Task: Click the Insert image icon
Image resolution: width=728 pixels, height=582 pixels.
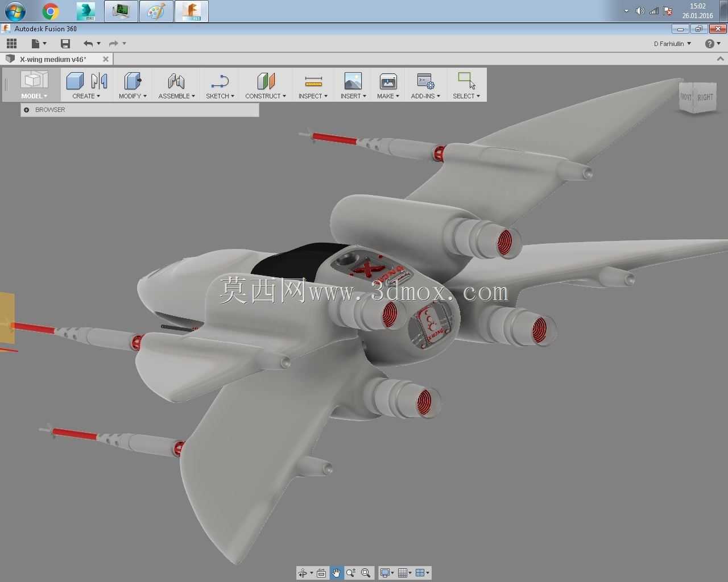Action: [x=353, y=81]
